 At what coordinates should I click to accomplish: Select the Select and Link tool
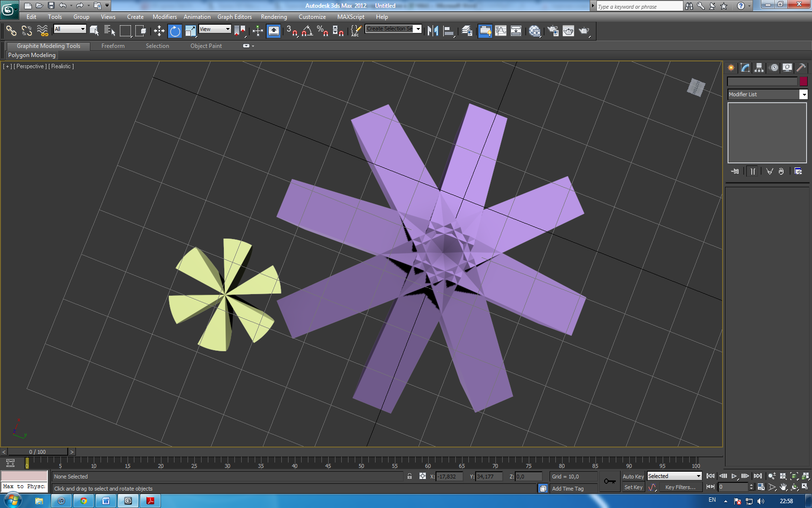[11, 31]
